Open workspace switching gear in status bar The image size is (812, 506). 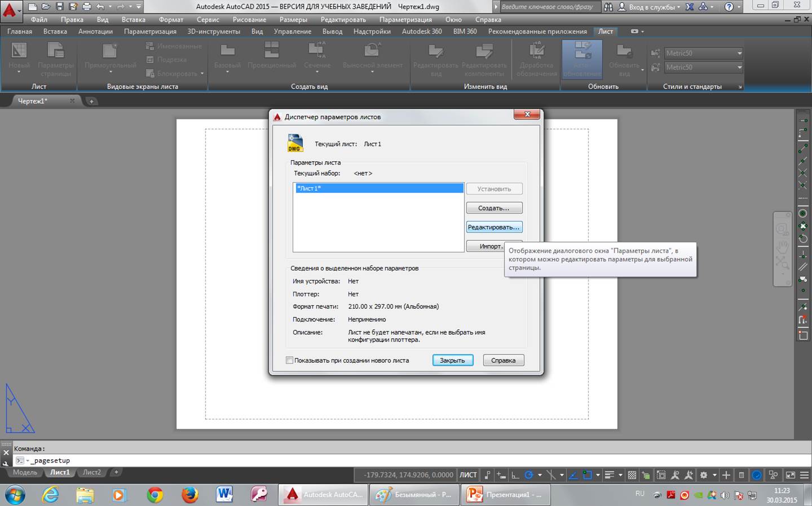(x=704, y=475)
